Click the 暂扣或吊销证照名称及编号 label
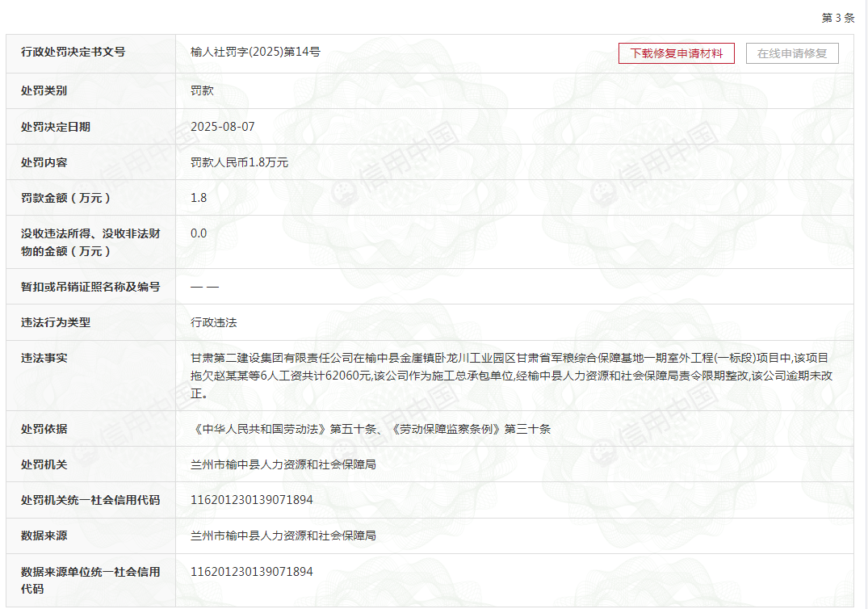Screen dimensions: 868x609 [90, 286]
